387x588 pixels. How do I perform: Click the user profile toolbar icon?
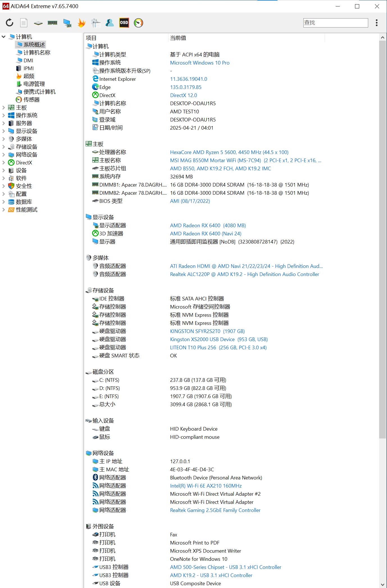point(110,23)
